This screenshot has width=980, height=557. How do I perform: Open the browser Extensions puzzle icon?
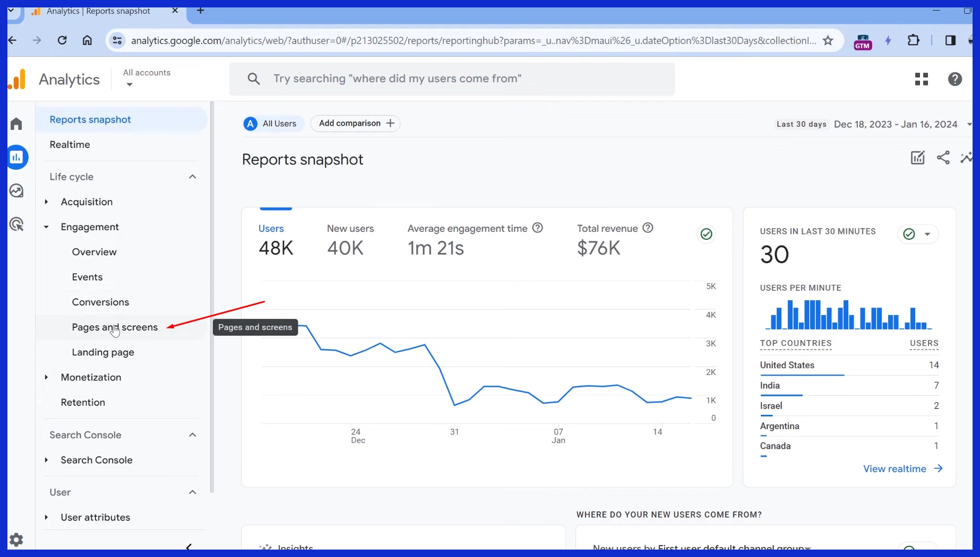pos(914,40)
